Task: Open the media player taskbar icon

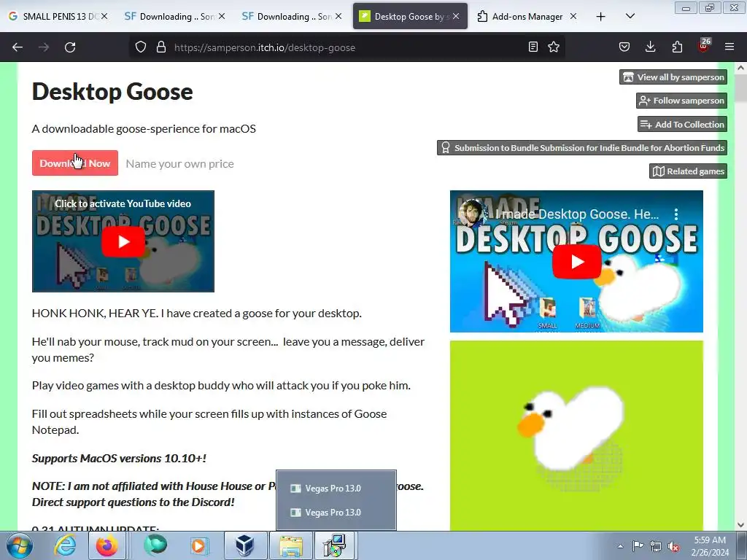Action: click(x=198, y=545)
